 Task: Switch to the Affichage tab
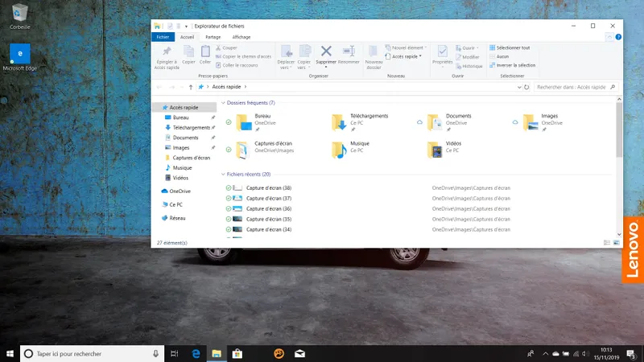pyautogui.click(x=241, y=37)
